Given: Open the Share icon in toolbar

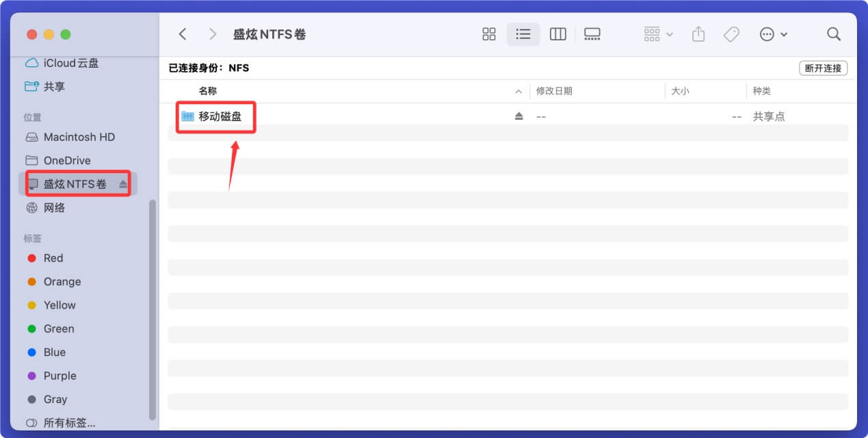Looking at the screenshot, I should 698,34.
